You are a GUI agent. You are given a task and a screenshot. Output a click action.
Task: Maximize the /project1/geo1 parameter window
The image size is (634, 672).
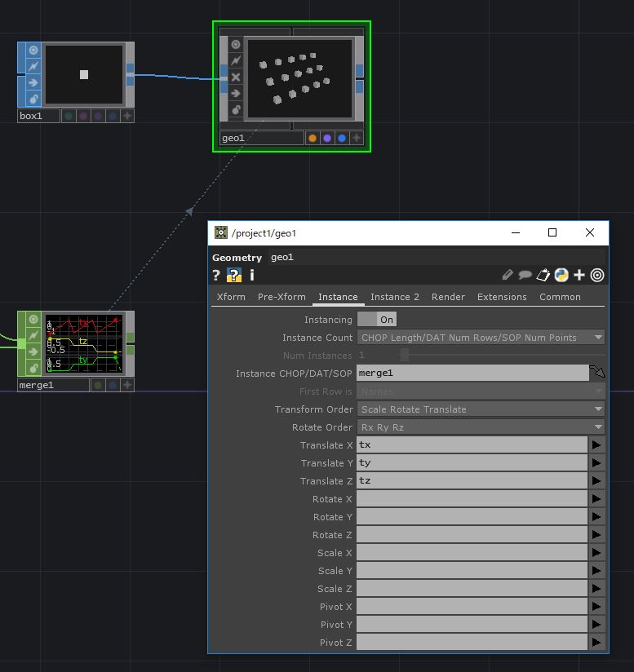coord(552,232)
